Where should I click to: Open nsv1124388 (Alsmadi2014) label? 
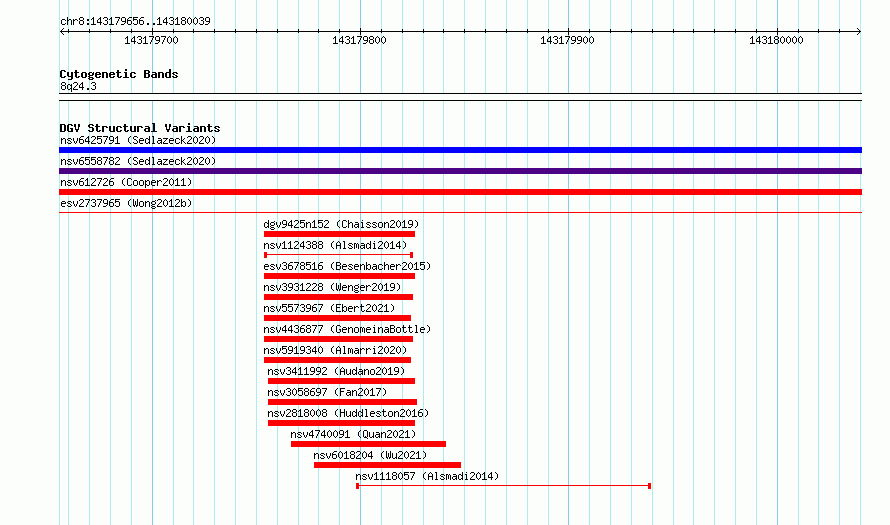tap(335, 245)
